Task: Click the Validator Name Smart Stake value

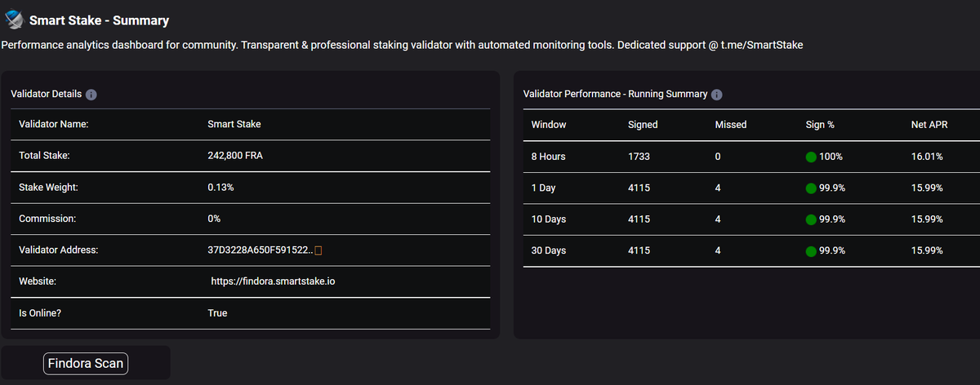Action: 234,125
